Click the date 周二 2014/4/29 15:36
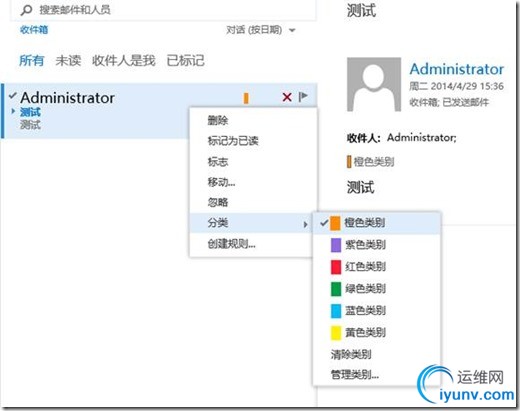Screen dimensions: 520x411 click(x=456, y=86)
